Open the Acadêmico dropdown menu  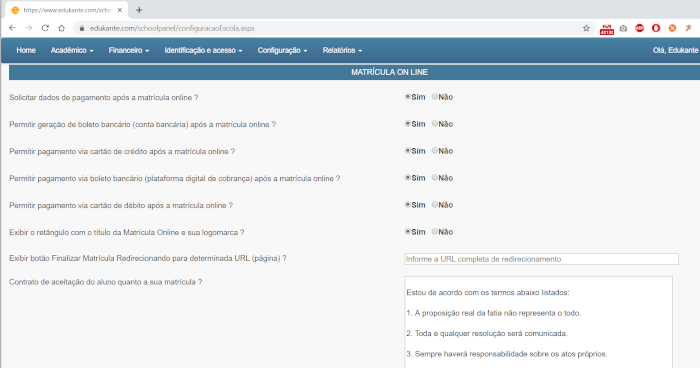72,50
